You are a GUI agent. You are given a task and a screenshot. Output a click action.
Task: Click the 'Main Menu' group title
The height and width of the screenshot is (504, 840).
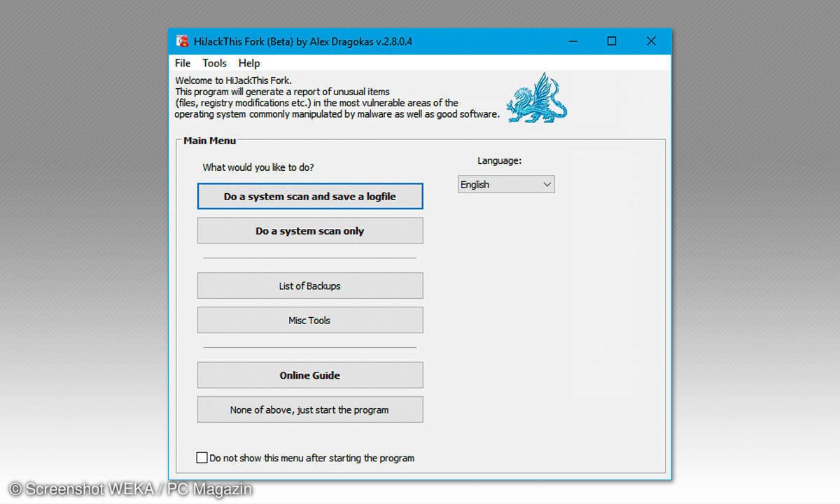coord(210,141)
